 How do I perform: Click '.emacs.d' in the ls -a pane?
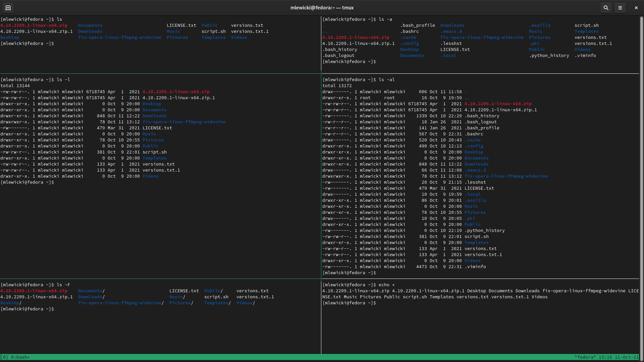tap(451, 32)
